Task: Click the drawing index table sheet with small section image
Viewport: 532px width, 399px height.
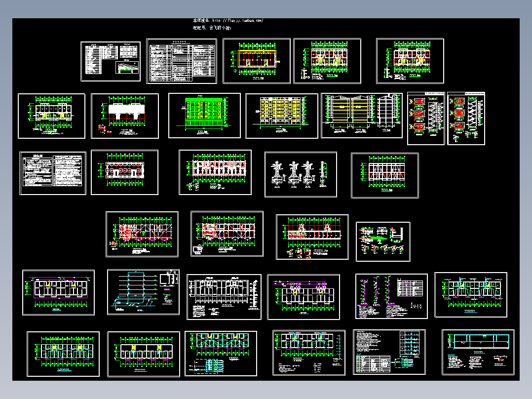Action: (x=111, y=61)
